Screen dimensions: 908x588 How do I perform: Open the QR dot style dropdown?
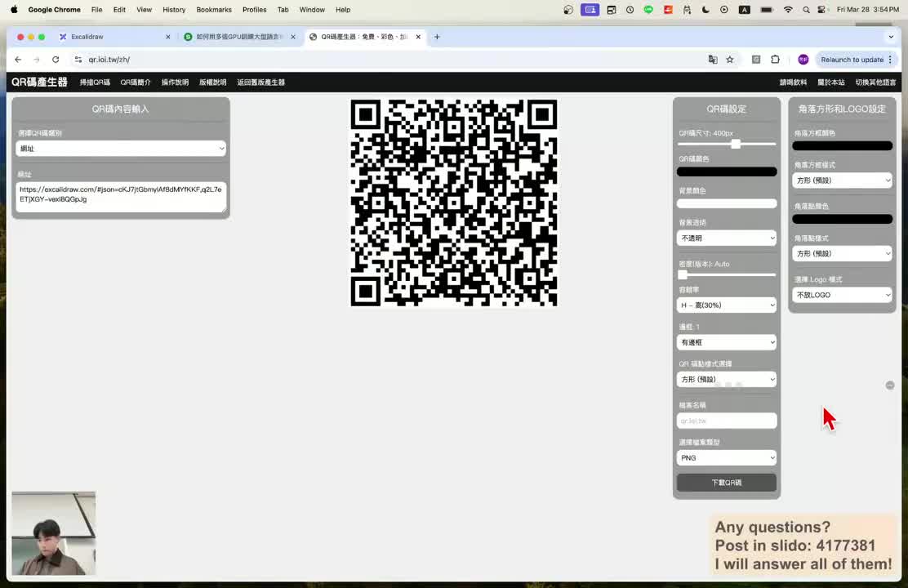point(727,380)
